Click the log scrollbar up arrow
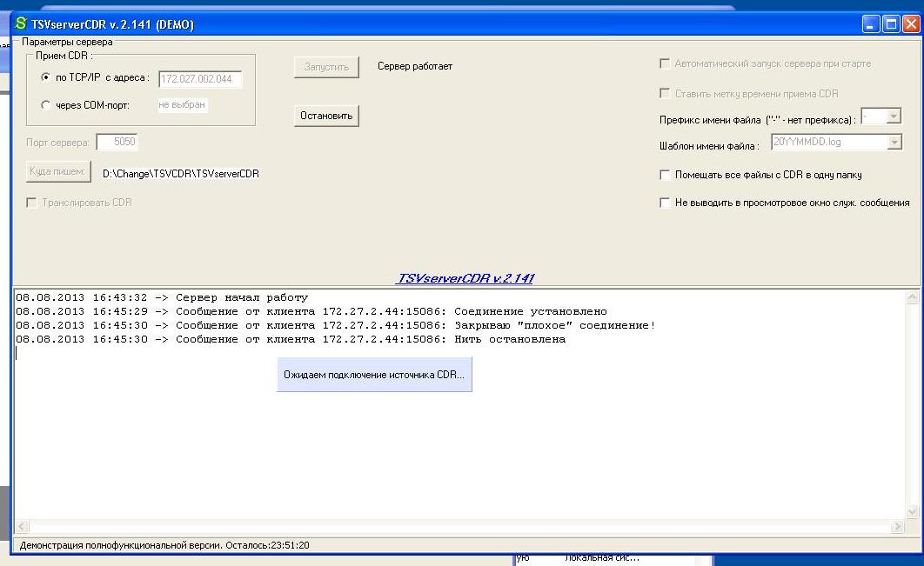The height and width of the screenshot is (566, 924). click(x=912, y=297)
